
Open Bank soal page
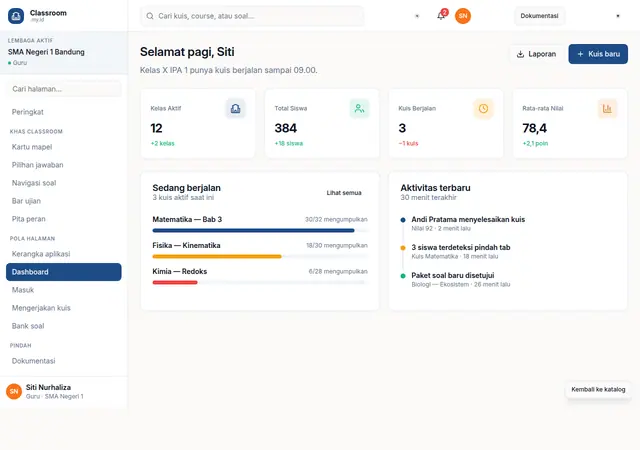pyautogui.click(x=64, y=326)
